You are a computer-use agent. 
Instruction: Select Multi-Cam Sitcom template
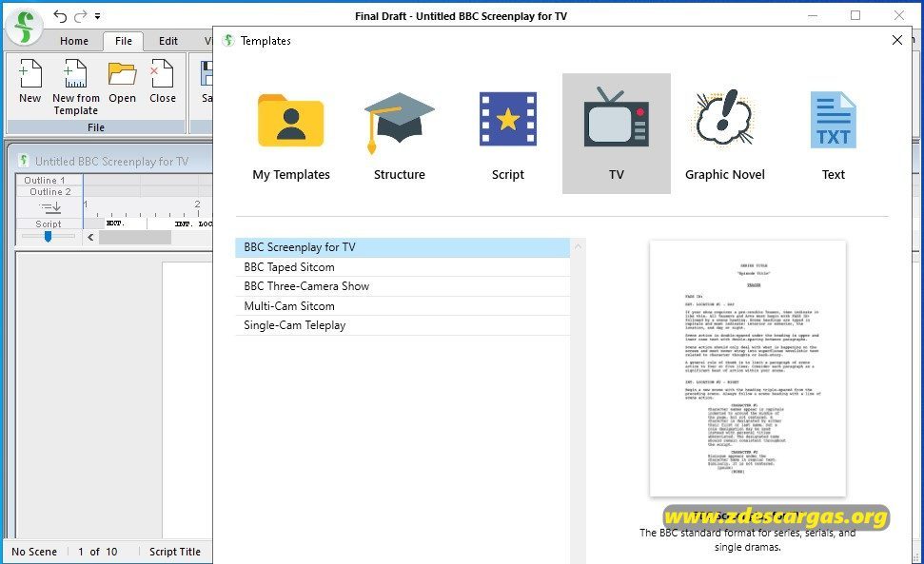pos(403,306)
